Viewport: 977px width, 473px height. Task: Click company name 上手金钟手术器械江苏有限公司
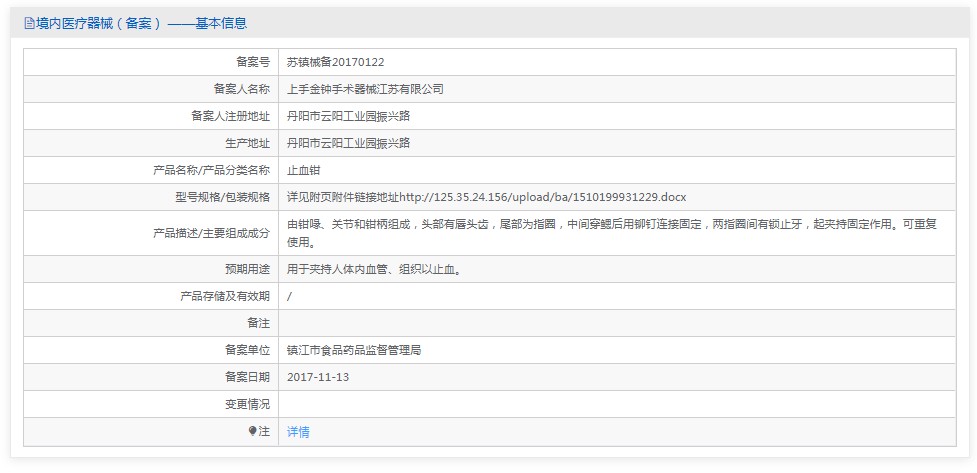click(365, 89)
